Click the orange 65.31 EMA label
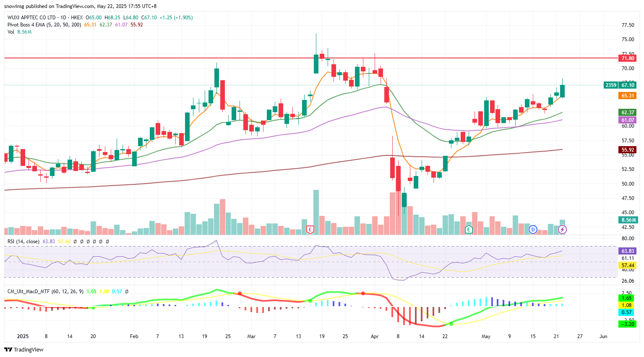This screenshot has width=644, height=357. [628, 96]
